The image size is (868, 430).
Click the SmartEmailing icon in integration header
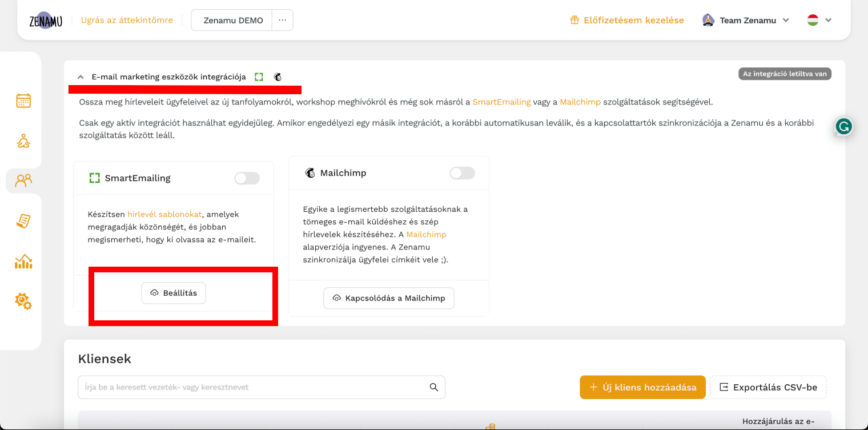[259, 77]
